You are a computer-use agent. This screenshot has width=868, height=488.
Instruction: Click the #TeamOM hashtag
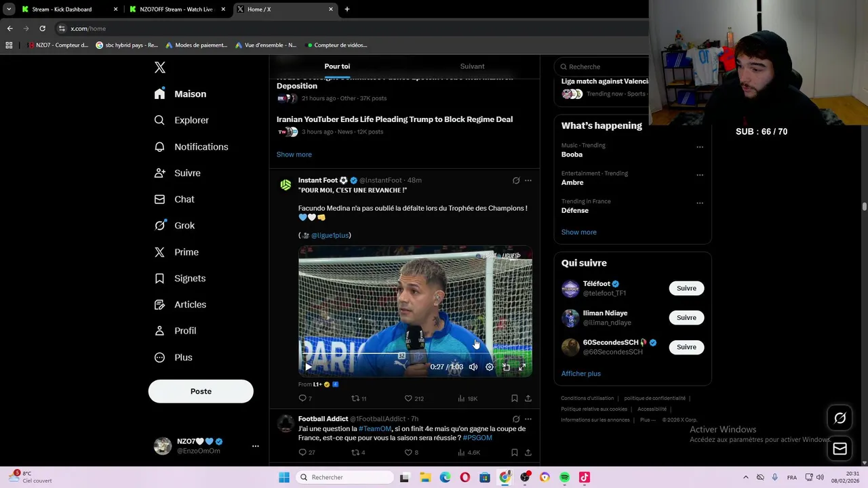[375, 428]
